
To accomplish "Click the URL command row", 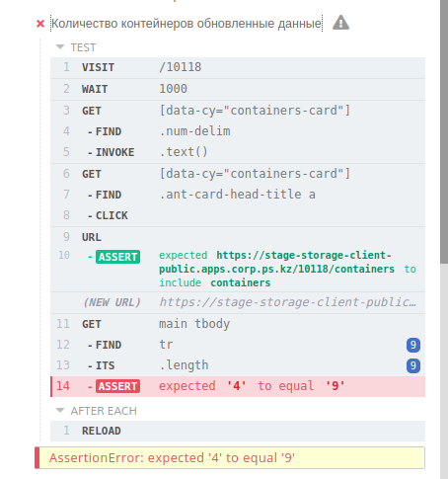I will [x=238, y=237].
